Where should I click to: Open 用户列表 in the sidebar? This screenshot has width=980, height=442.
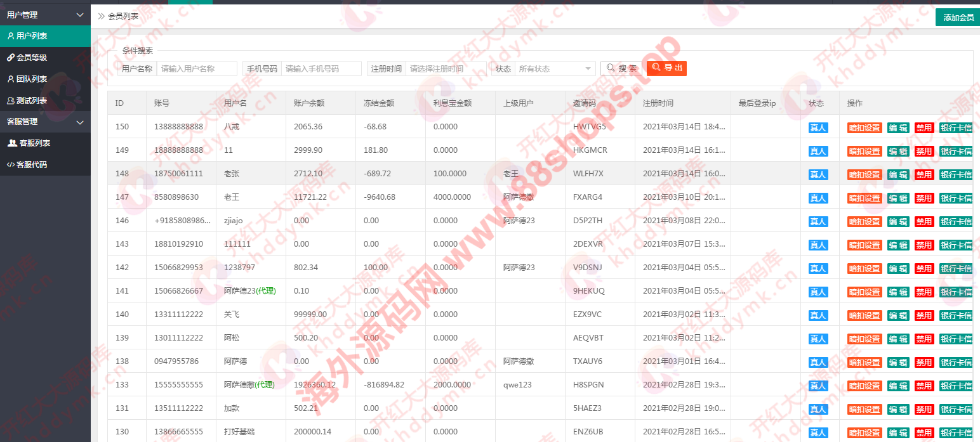click(32, 36)
